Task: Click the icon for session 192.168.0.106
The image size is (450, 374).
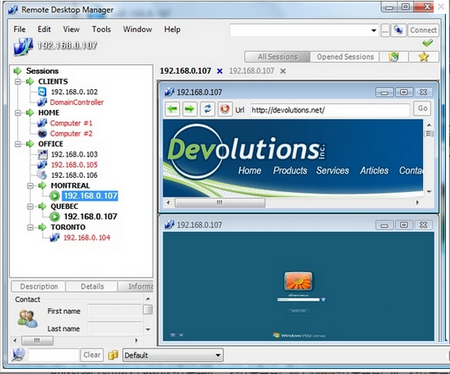Action: (x=42, y=175)
